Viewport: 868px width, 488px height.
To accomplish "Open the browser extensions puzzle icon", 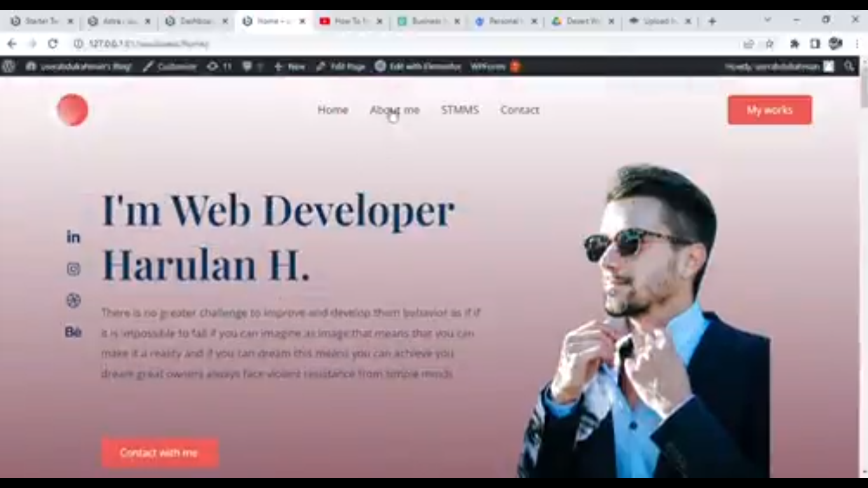I will pos(794,44).
